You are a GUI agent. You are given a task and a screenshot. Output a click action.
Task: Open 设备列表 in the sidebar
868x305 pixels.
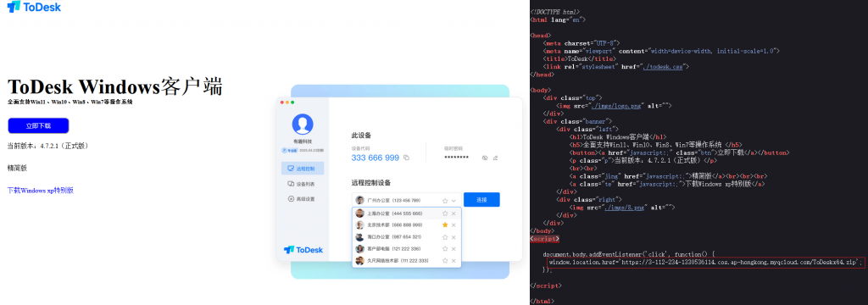coord(303,184)
